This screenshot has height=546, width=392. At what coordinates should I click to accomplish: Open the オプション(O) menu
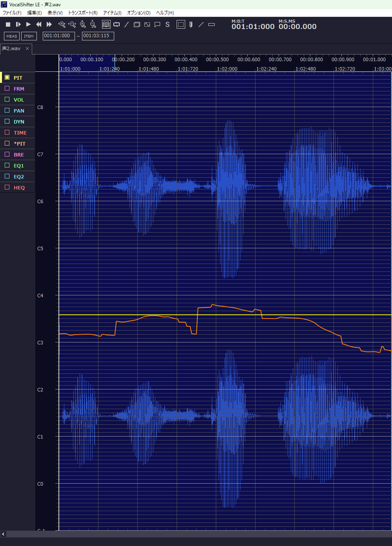pyautogui.click(x=139, y=13)
